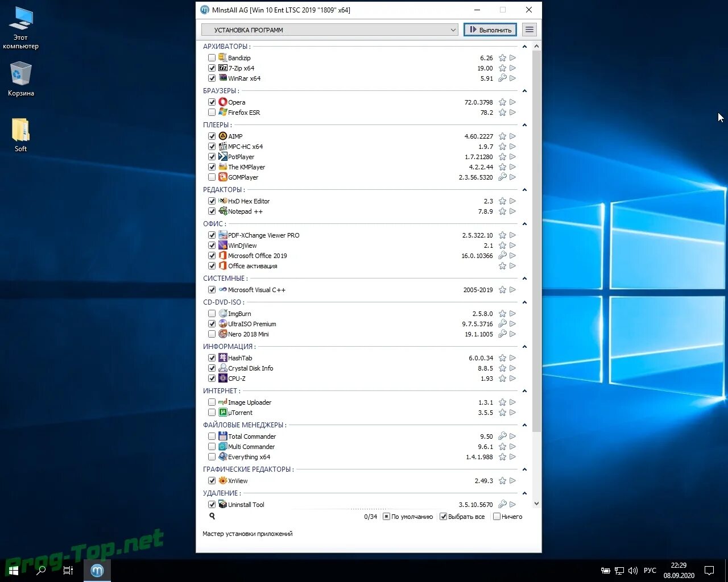
Task: Click the key icon in the Uninstall Tool row
Action: pos(502,505)
